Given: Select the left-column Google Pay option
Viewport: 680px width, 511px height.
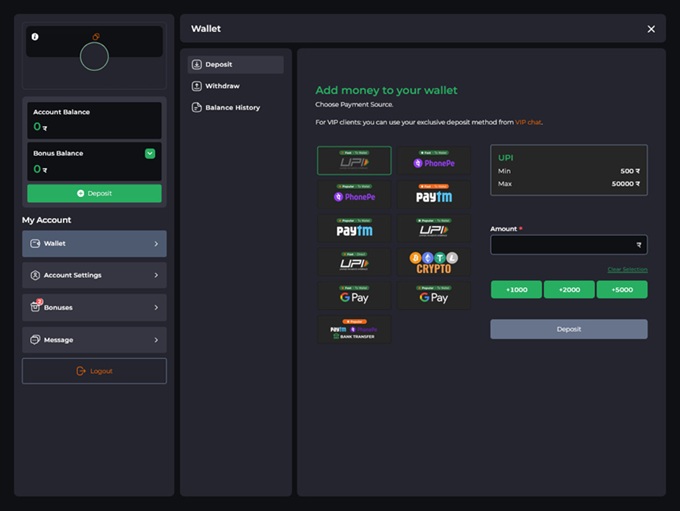Looking at the screenshot, I should pos(354,296).
